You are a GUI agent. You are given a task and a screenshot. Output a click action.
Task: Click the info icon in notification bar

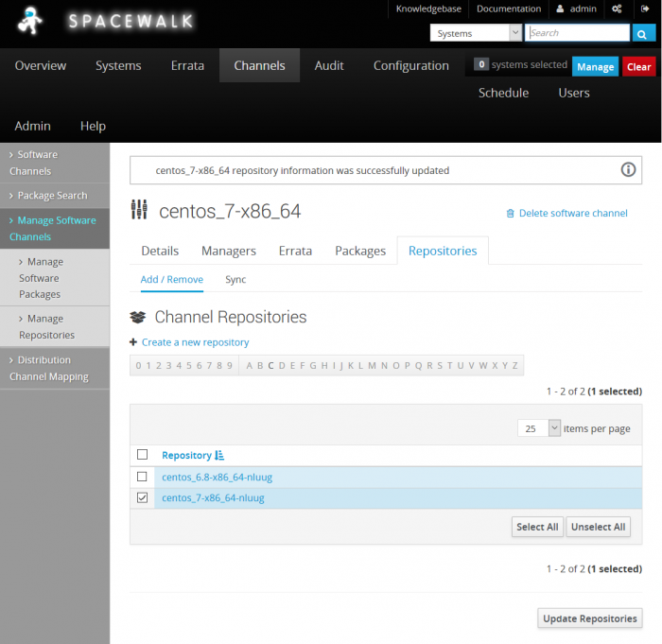[628, 170]
